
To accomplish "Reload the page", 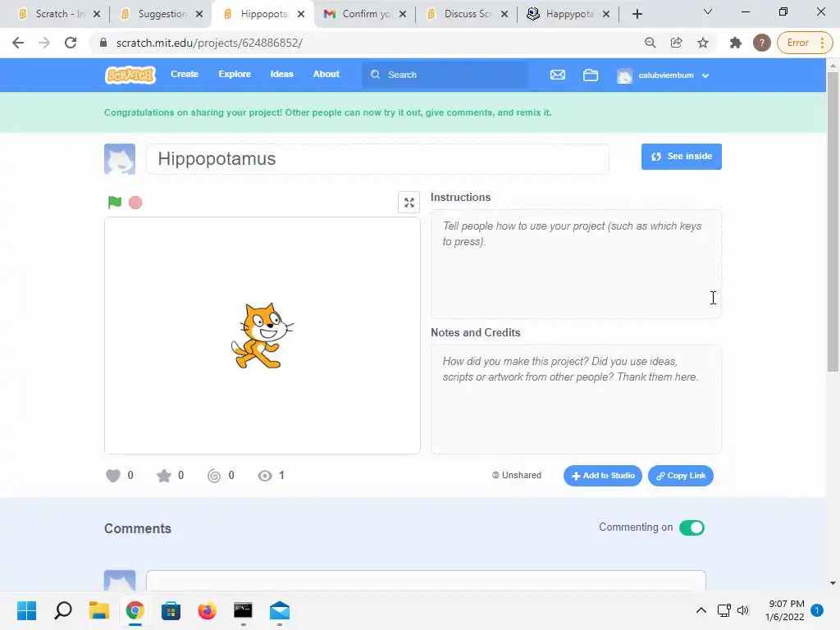I will tap(71, 43).
